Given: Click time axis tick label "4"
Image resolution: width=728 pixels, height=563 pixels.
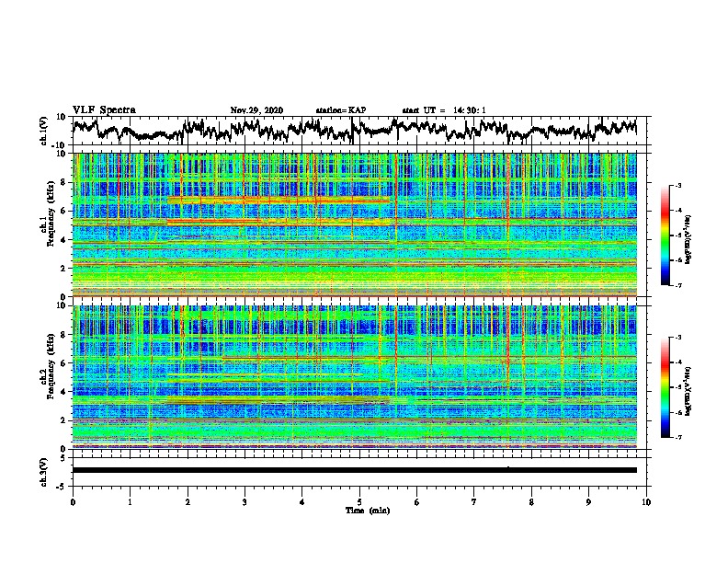Looking at the screenshot, I should (x=302, y=502).
